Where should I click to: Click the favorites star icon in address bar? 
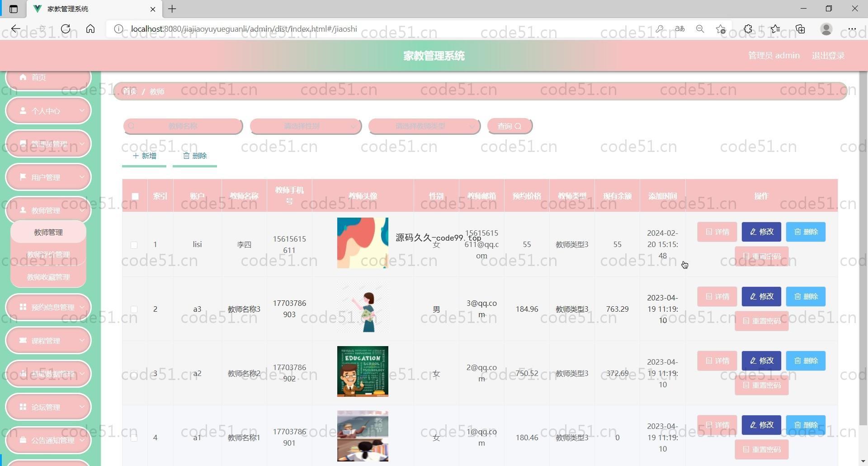point(721,29)
